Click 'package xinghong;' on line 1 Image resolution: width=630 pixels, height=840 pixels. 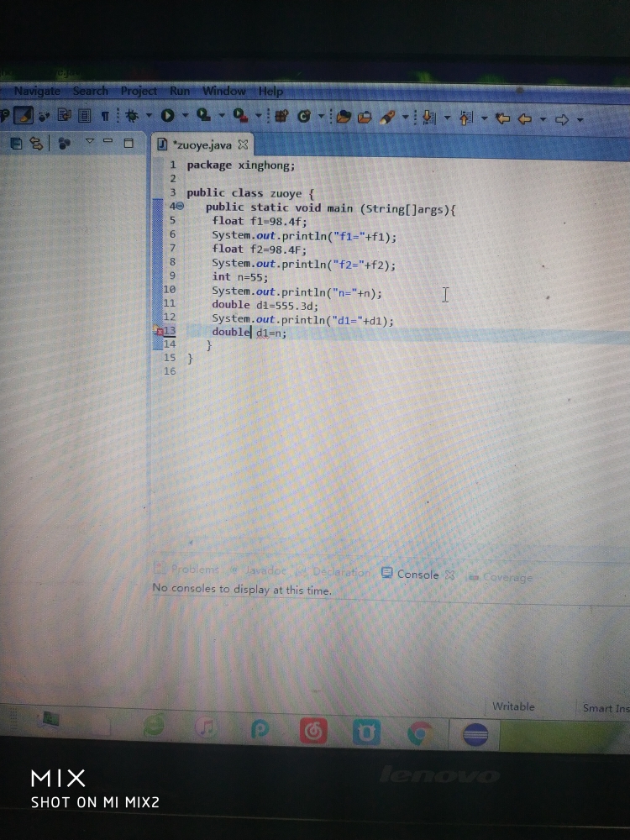coord(240,165)
